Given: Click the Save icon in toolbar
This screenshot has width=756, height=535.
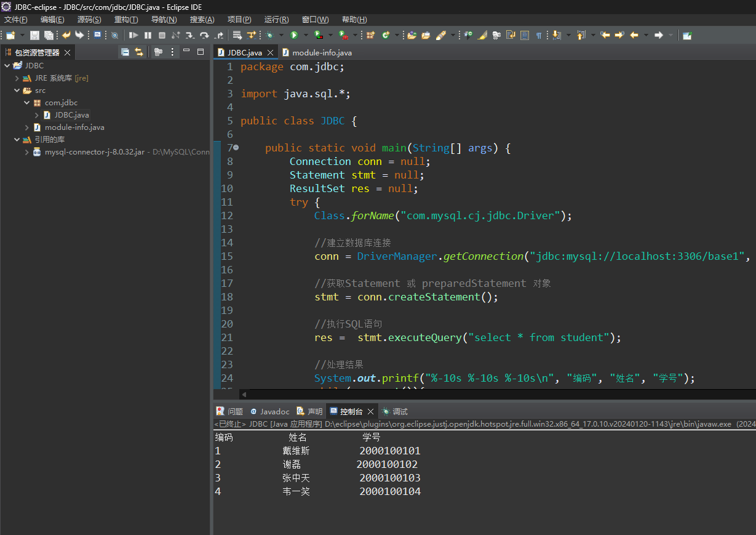Looking at the screenshot, I should pos(34,35).
